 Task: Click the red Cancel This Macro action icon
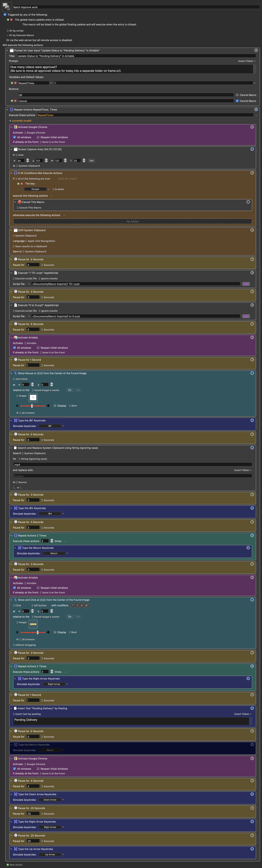pos(20,202)
